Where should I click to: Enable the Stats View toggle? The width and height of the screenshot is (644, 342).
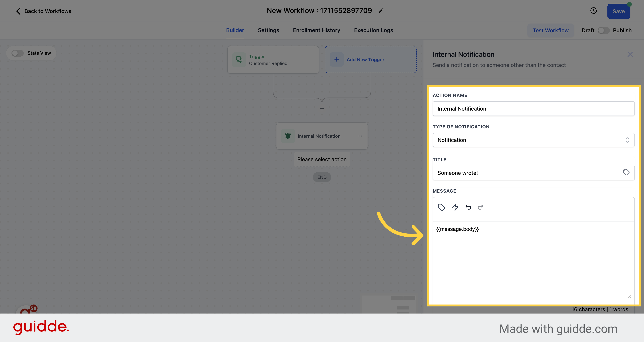point(17,53)
